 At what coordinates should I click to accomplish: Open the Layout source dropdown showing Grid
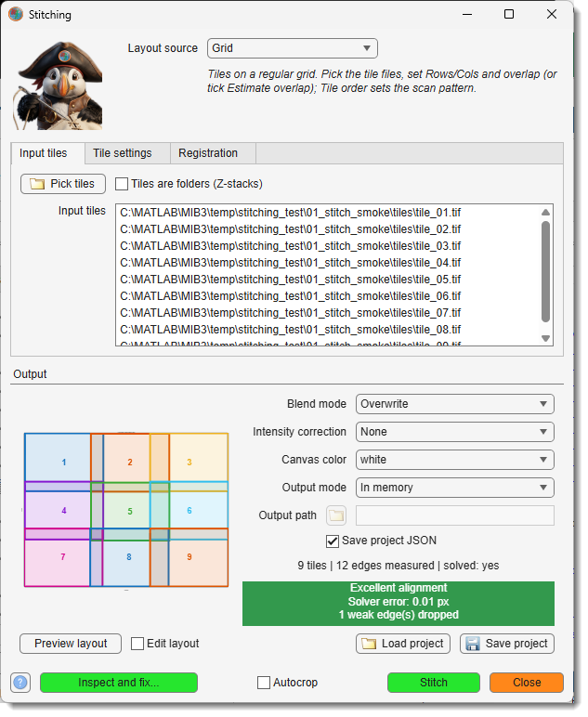(x=294, y=48)
